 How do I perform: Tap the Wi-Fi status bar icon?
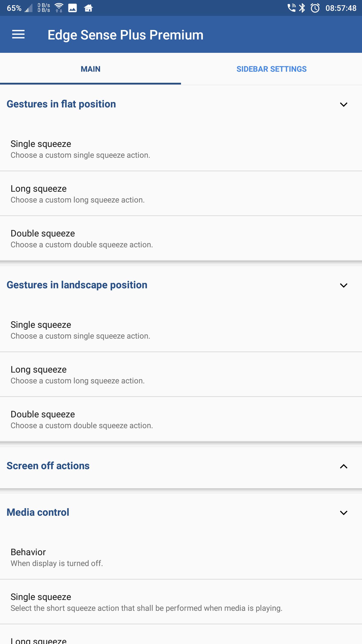coord(59,8)
